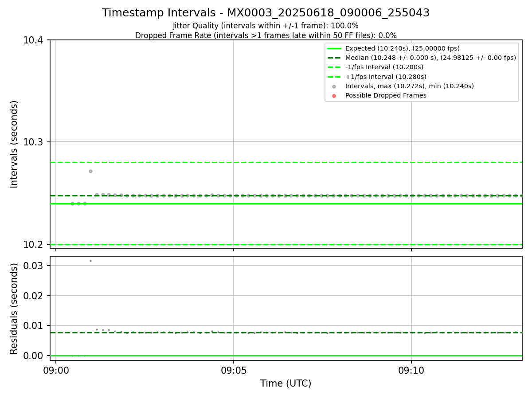Screen dimensions: 532x399
Task: Click the '0.03' residual tick label
Action: pyautogui.click(x=33, y=266)
